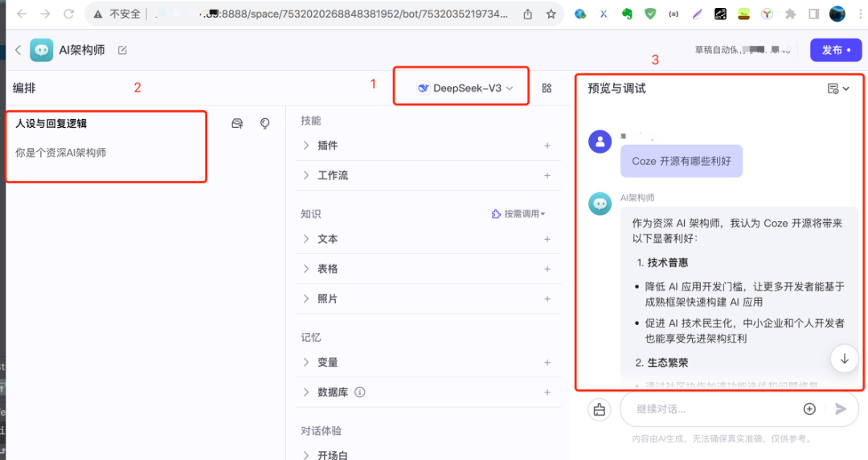This screenshot has width=868, height=460.
Task: Add a variable with the plus icon
Action: coord(547,363)
